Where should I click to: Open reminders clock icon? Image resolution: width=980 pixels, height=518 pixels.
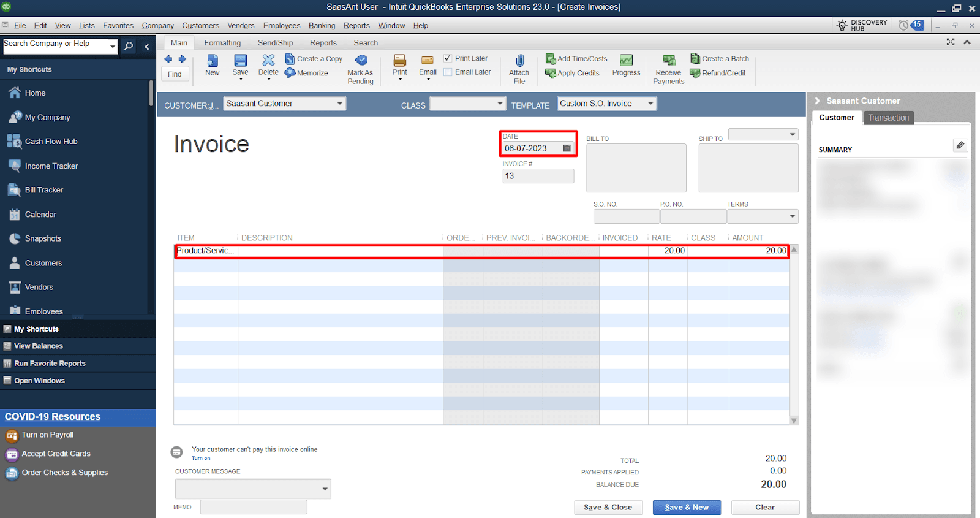[903, 25]
